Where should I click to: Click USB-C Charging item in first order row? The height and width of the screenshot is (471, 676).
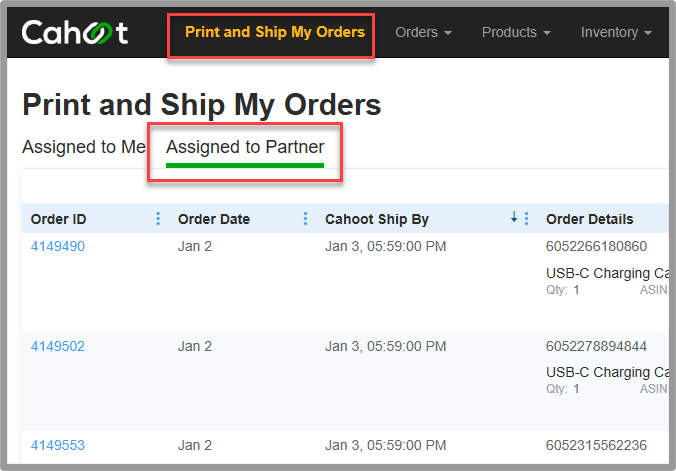click(x=607, y=273)
